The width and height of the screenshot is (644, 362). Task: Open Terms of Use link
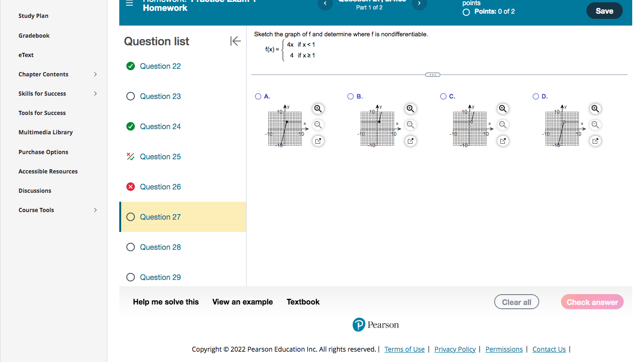pyautogui.click(x=405, y=349)
